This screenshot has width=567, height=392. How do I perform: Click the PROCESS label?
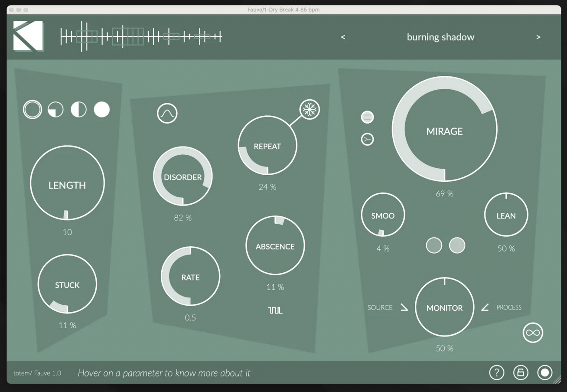tap(509, 307)
